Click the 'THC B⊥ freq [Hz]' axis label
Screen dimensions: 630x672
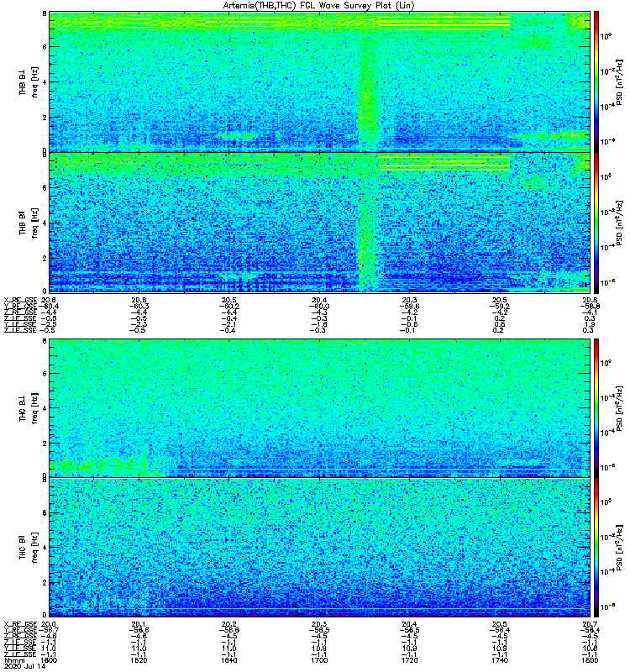(29, 407)
